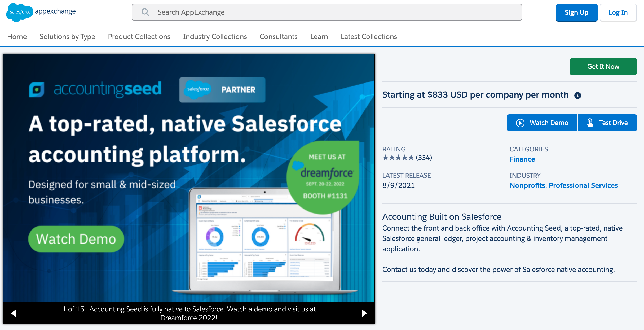Screen dimensions: 644x330
Task: Click the Log In button
Action: tap(618, 12)
